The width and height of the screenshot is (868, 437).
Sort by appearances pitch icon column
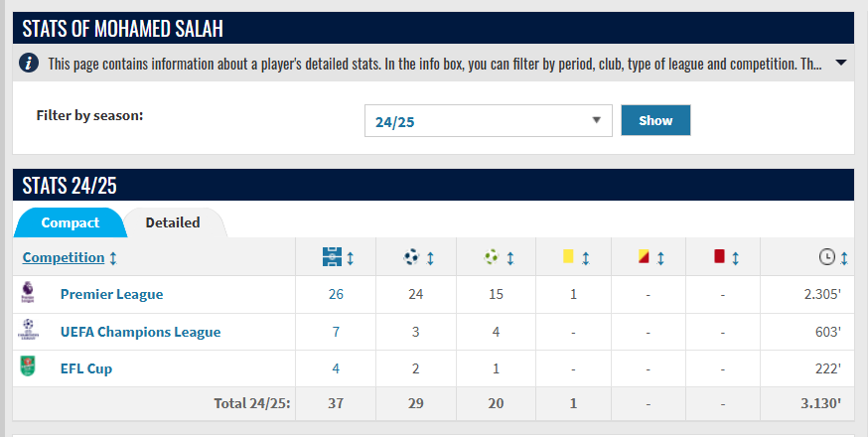click(332, 257)
